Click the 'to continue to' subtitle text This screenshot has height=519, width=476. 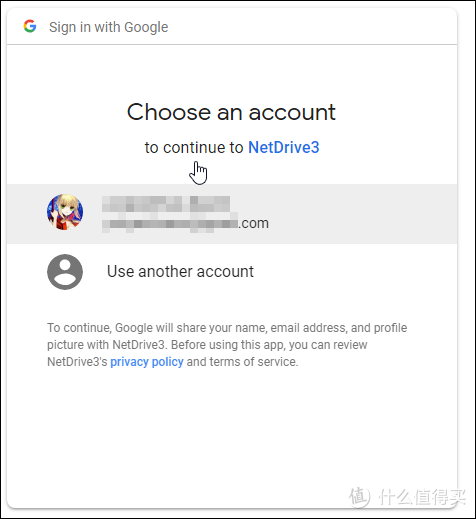tap(194, 147)
